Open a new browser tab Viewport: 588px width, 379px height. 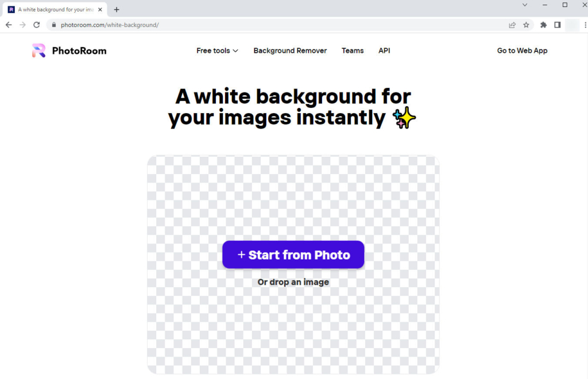[x=117, y=9]
